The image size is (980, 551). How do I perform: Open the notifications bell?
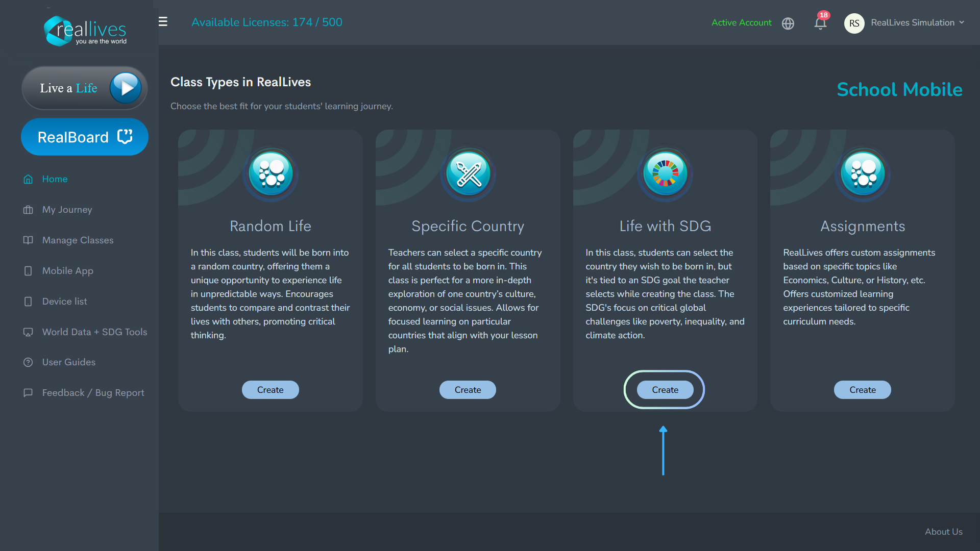pos(820,23)
